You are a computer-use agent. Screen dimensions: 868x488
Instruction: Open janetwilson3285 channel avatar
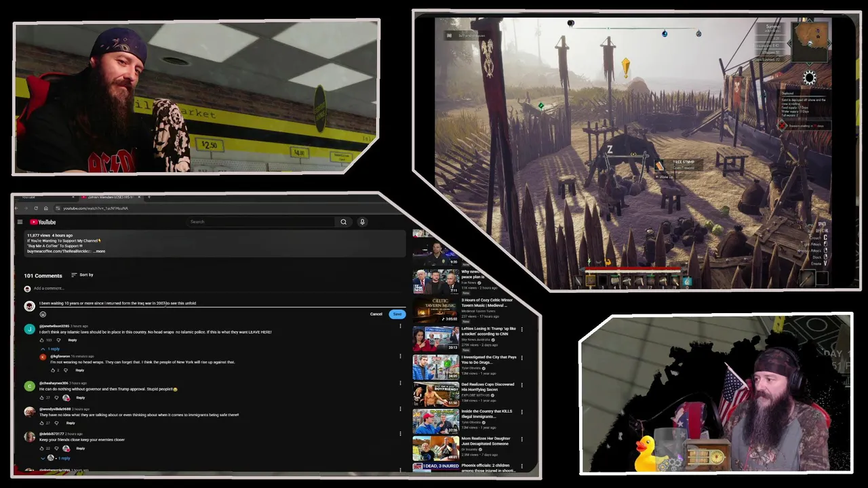[x=29, y=329]
